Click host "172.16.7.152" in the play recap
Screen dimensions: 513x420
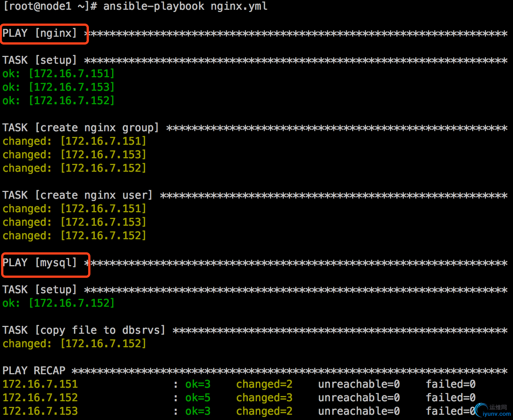click(x=40, y=398)
